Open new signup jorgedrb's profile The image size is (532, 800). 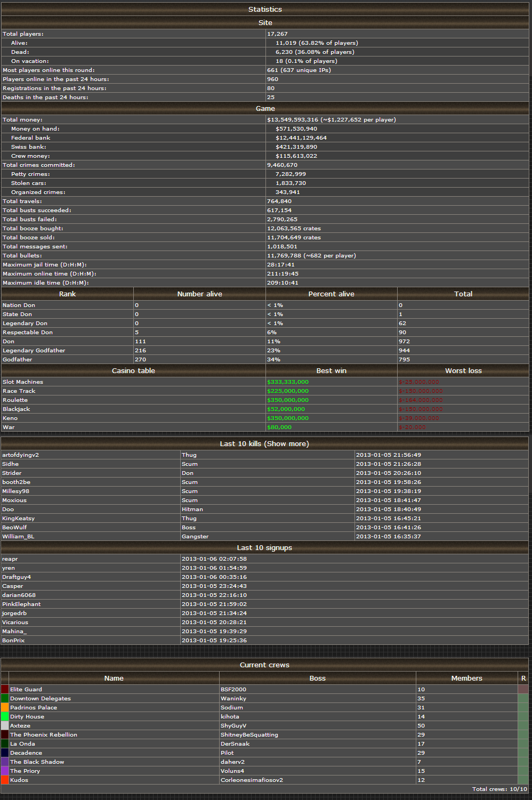tap(14, 613)
